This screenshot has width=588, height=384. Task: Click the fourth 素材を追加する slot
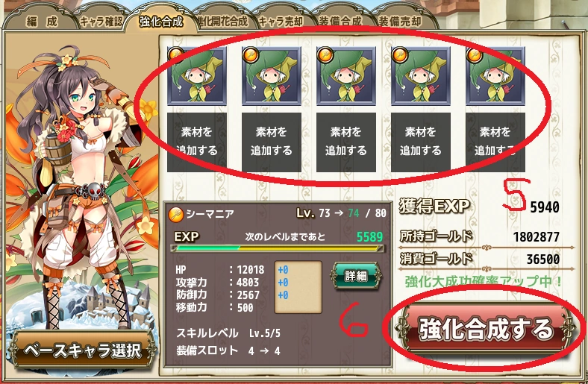pyautogui.click(x=421, y=142)
